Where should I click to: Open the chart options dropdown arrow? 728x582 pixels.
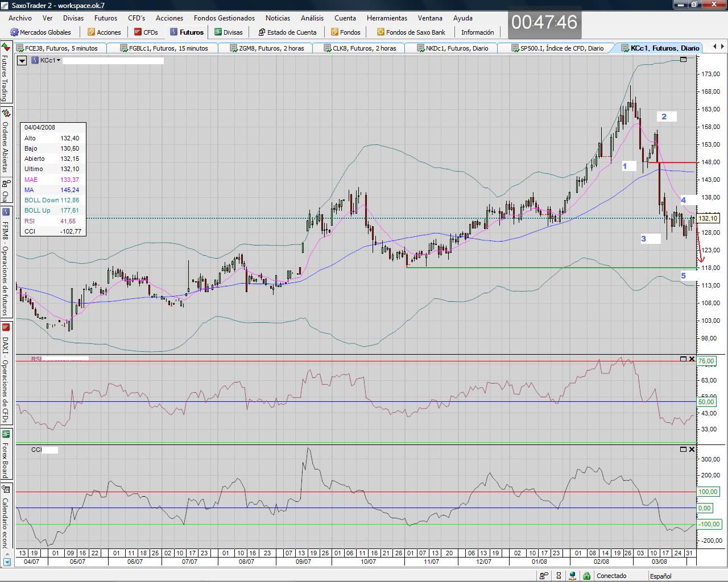(x=22, y=60)
